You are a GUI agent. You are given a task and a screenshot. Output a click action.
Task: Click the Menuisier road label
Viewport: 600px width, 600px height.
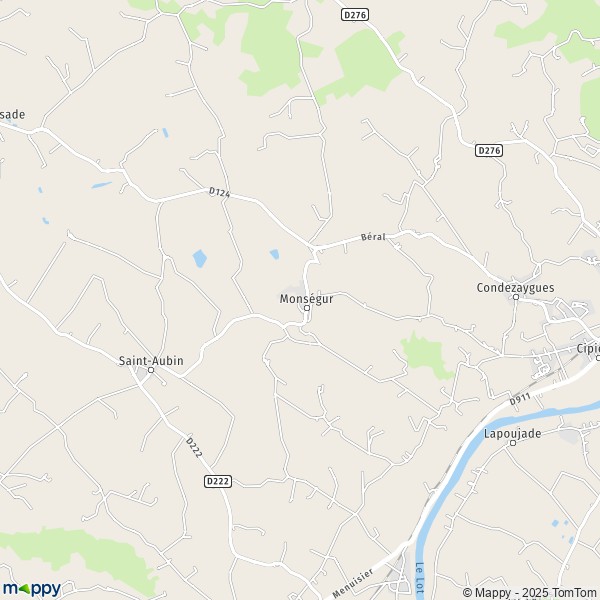click(x=352, y=584)
